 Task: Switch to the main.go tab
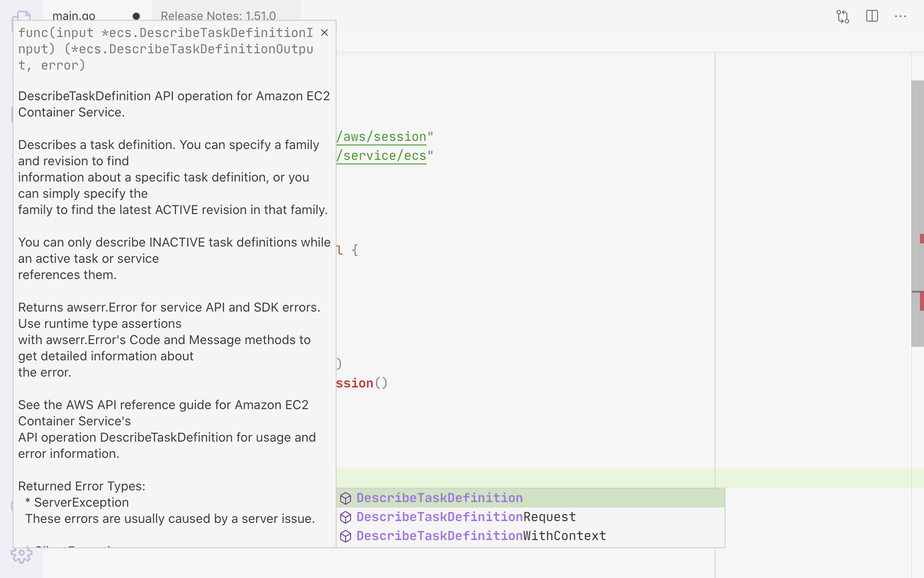point(74,16)
